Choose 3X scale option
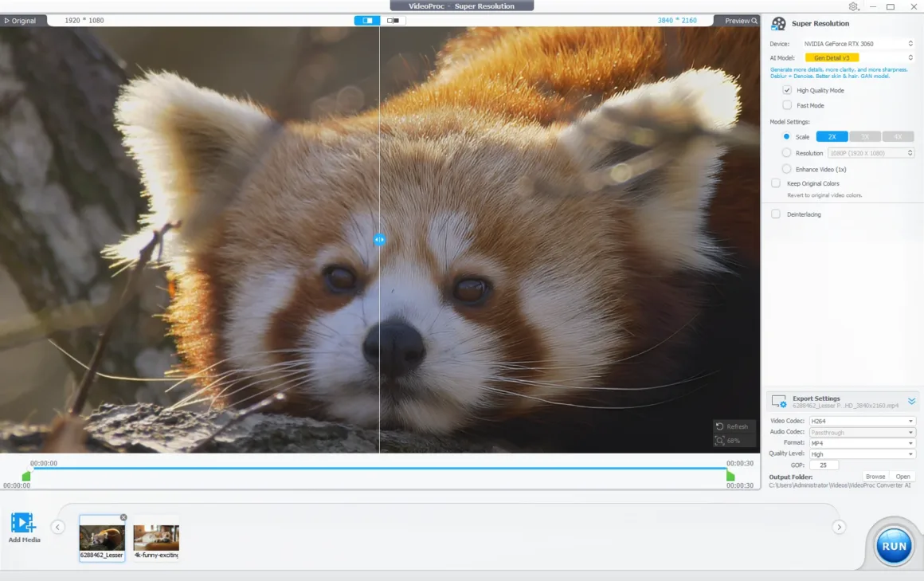Screen dimensions: 924x581 (x=864, y=137)
